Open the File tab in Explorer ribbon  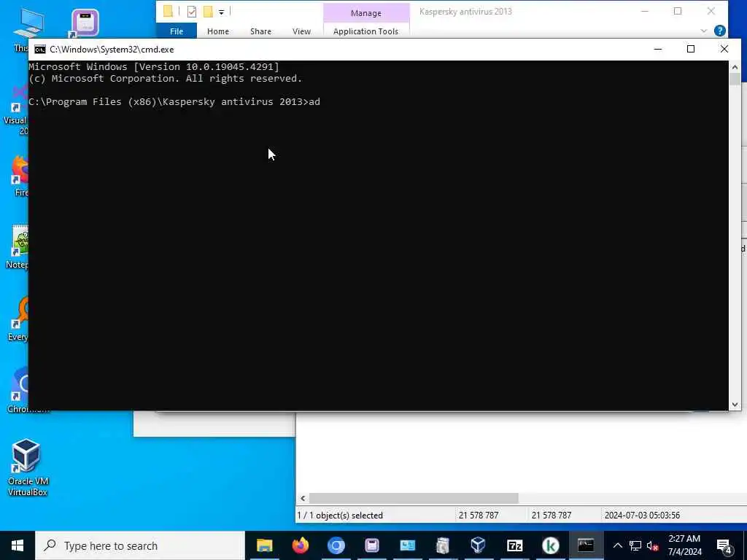(177, 31)
